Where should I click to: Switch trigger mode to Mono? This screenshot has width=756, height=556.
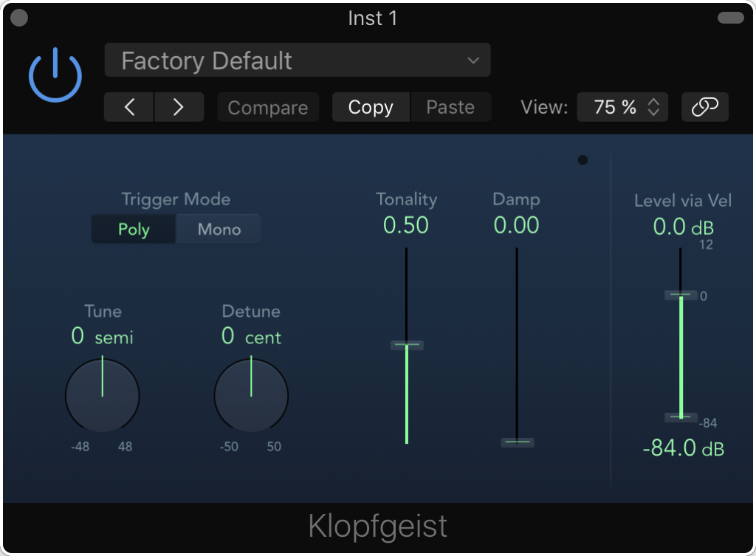click(219, 229)
